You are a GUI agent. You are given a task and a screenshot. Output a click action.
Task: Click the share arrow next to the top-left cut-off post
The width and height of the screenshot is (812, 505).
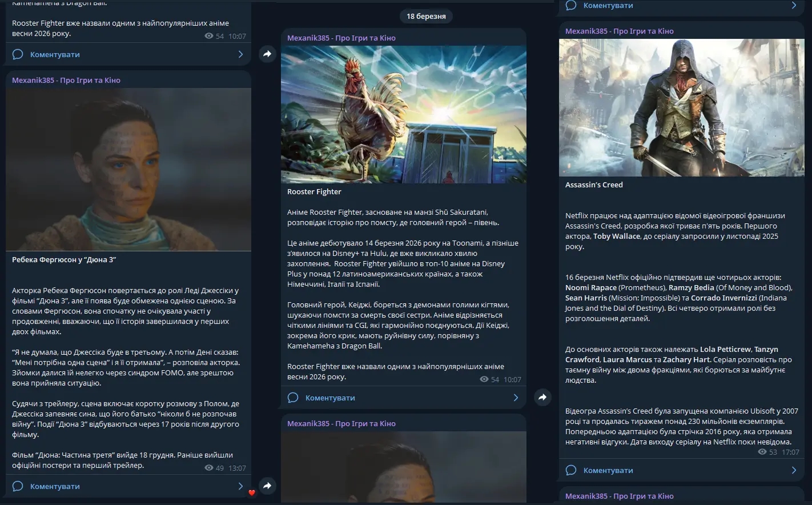coord(267,54)
